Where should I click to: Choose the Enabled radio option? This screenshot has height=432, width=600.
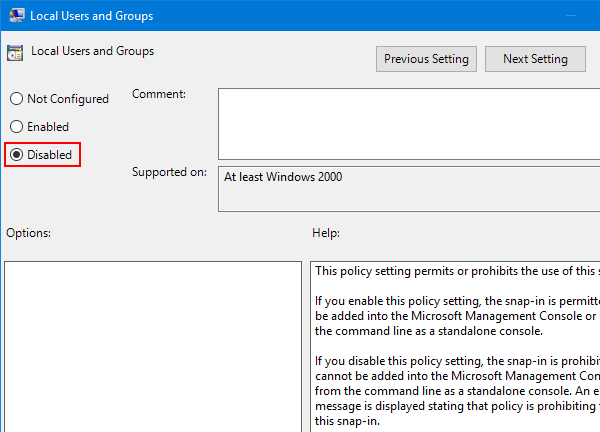tap(16, 127)
